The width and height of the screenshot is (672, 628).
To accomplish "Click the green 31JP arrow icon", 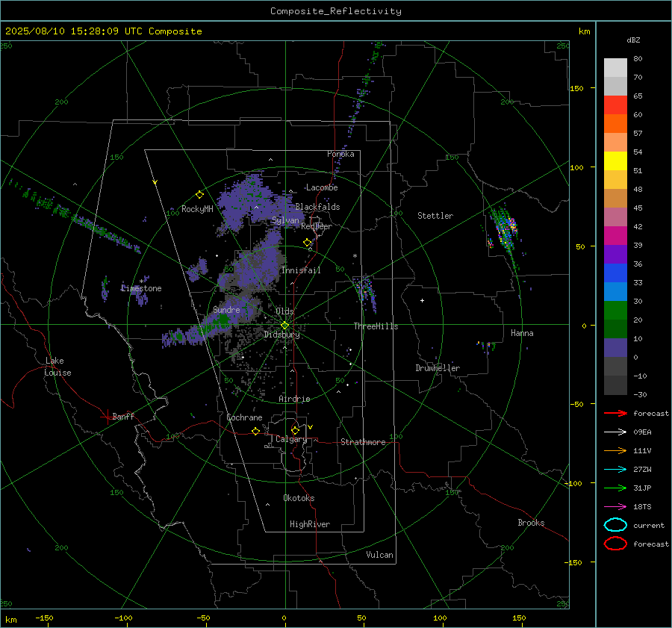I will pyautogui.click(x=615, y=488).
